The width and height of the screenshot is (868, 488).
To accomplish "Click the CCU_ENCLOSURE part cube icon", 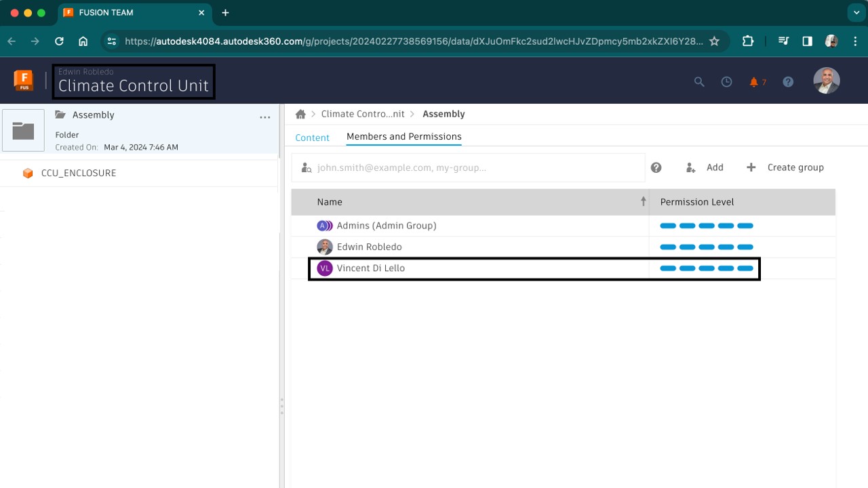I will click(x=28, y=173).
